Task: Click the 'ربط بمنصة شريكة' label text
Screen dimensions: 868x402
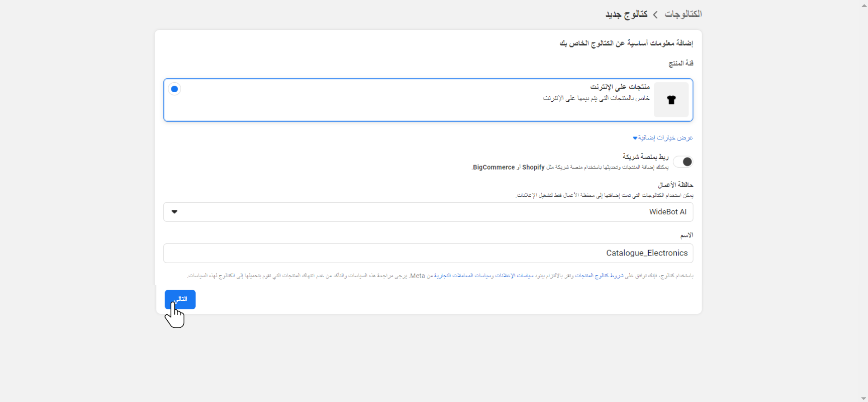Action: (x=645, y=157)
